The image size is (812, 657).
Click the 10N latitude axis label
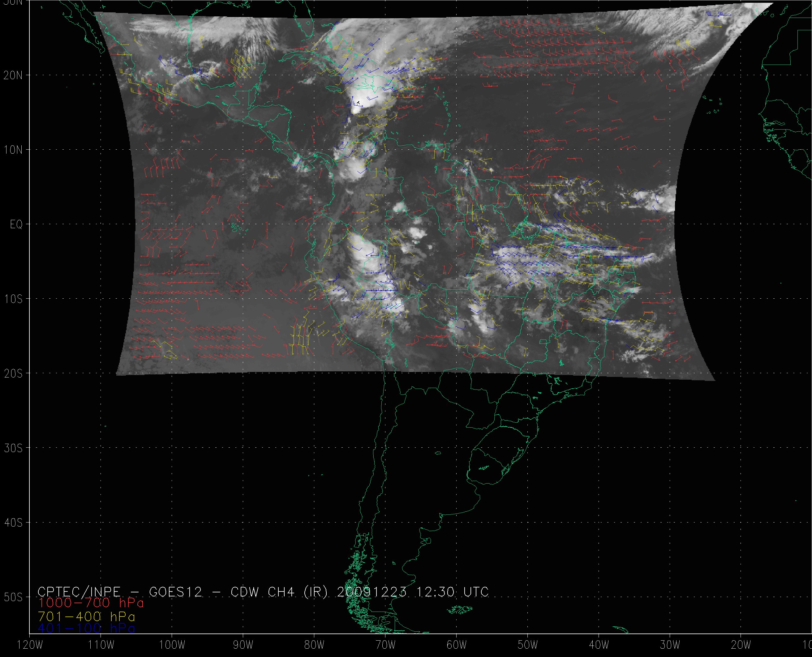tap(13, 150)
